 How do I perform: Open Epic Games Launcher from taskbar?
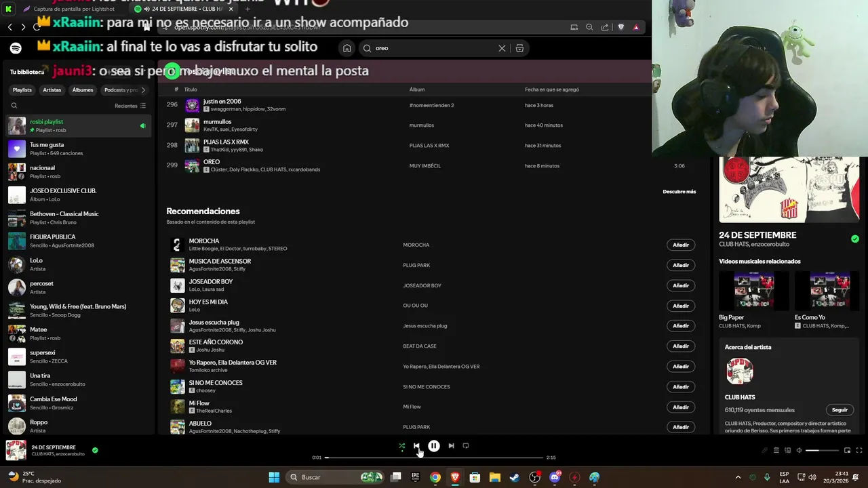point(415,477)
